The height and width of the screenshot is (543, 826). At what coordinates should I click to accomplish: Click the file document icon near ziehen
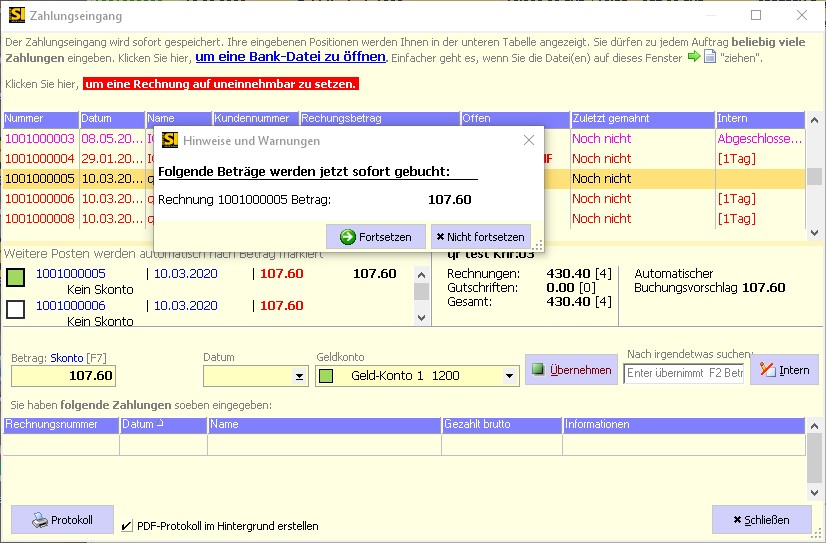(710, 57)
